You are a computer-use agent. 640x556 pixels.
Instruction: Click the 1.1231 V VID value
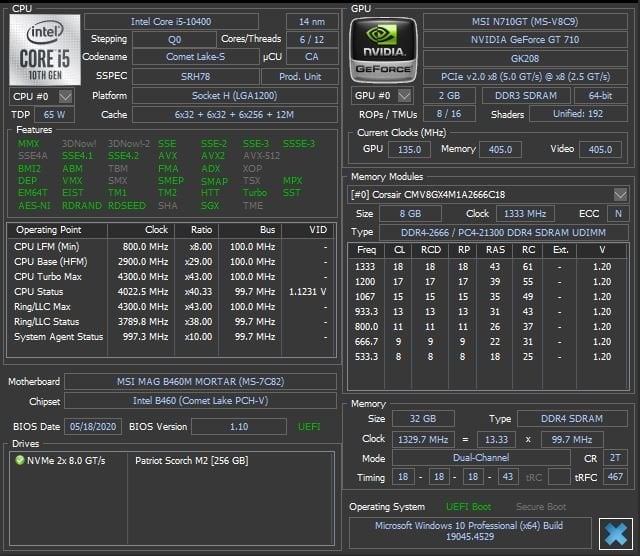(x=307, y=292)
